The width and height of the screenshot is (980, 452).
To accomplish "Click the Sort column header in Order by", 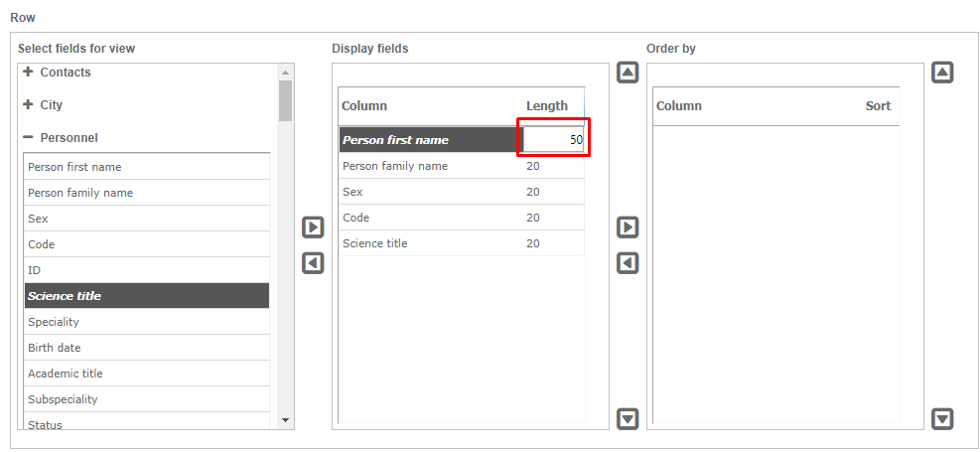I will pos(878,106).
